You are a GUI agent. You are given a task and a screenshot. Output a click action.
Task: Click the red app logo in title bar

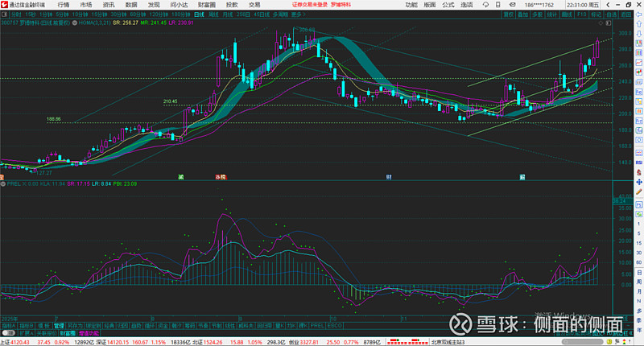pyautogui.click(x=5, y=5)
